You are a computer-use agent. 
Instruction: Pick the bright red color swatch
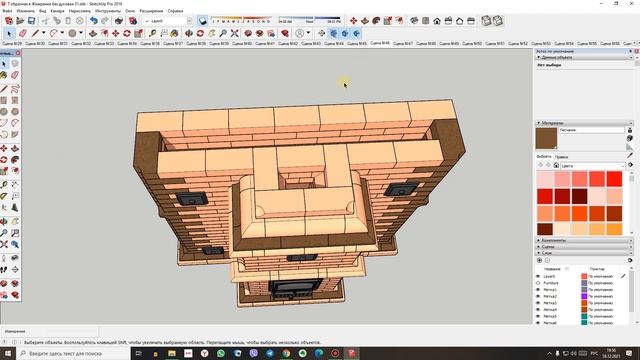tap(614, 179)
